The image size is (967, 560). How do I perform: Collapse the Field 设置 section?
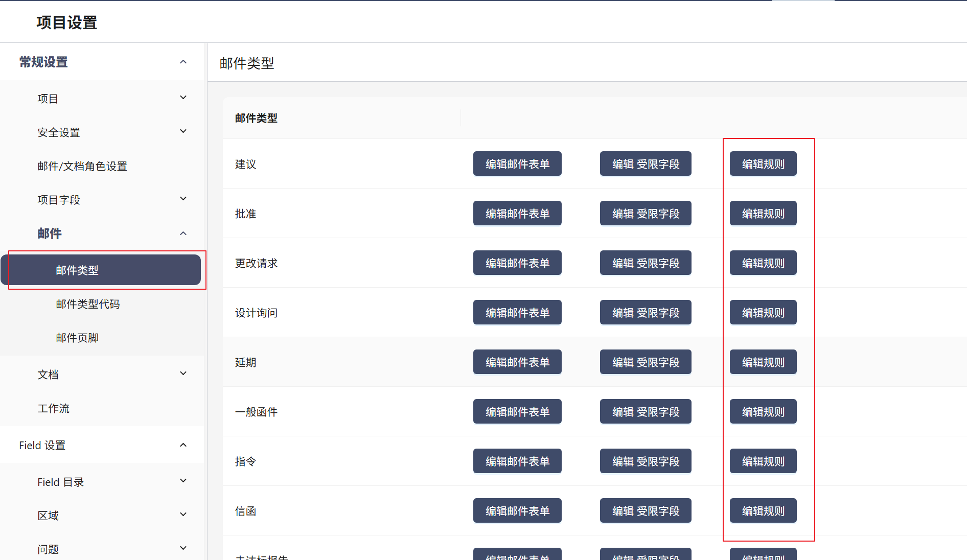pos(183,445)
